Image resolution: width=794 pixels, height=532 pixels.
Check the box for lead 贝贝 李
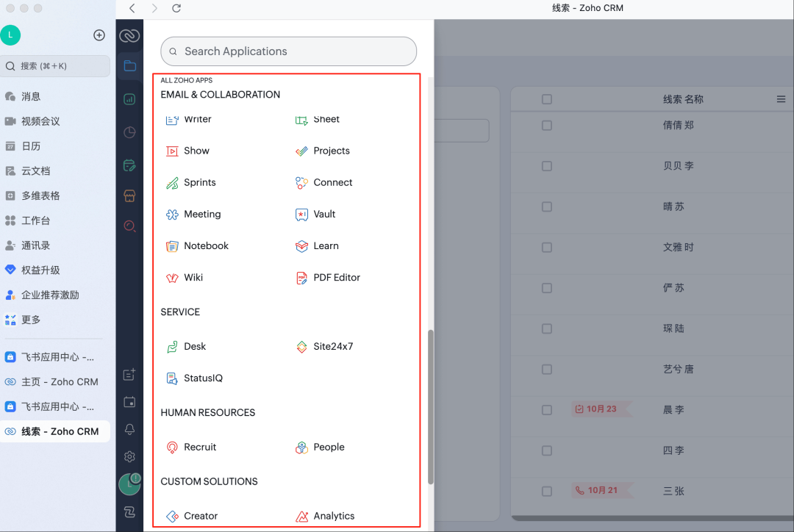(x=547, y=166)
